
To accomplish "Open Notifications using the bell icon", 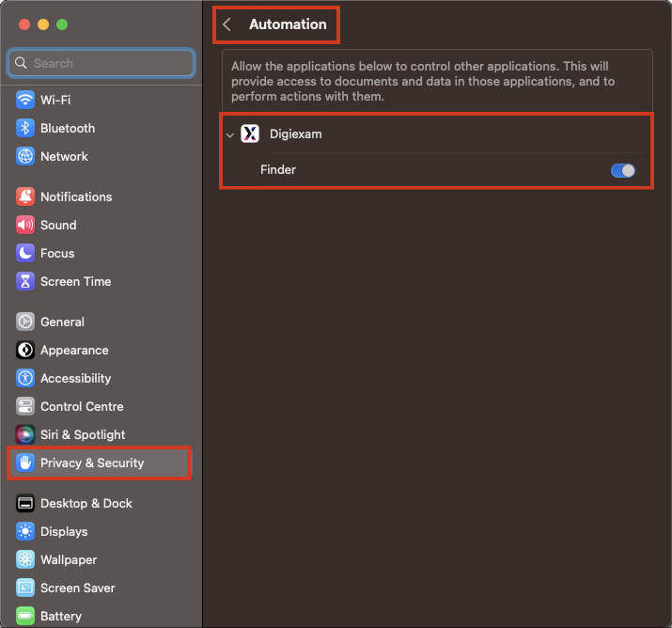I will pyautogui.click(x=25, y=196).
